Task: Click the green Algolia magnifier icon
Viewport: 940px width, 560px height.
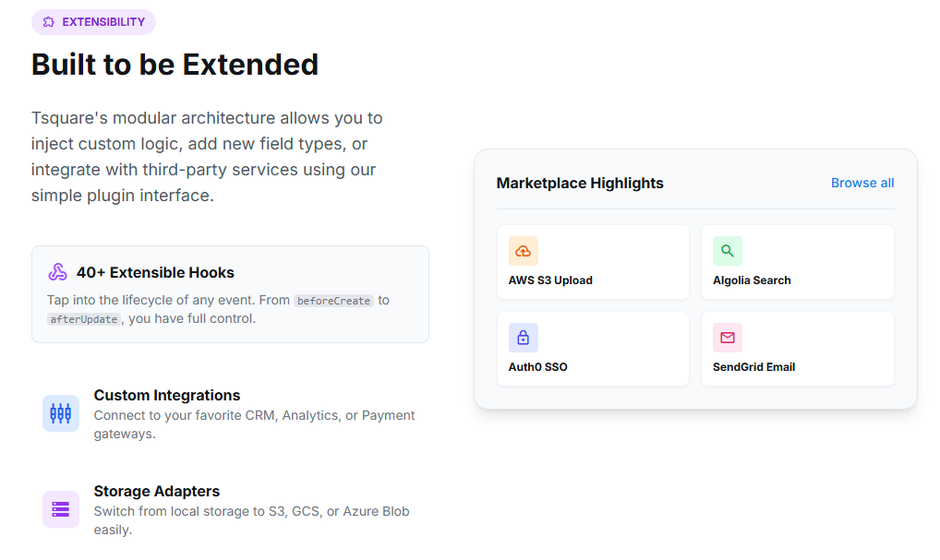Action: (728, 251)
